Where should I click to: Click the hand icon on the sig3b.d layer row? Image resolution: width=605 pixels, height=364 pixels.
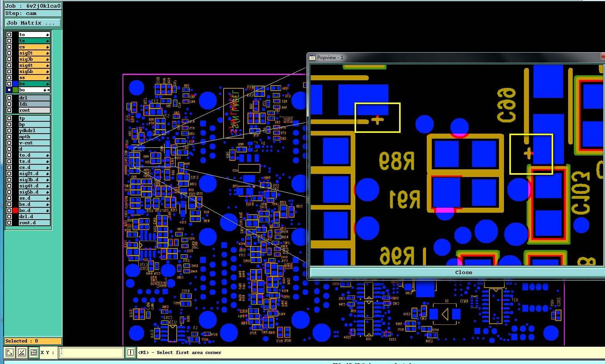pyautogui.click(x=48, y=180)
